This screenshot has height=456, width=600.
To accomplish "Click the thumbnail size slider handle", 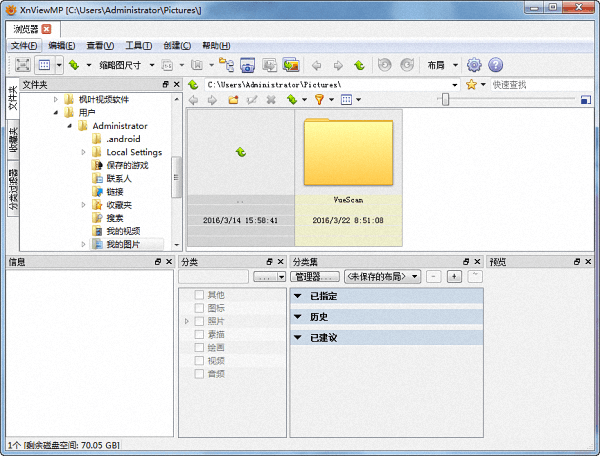I will coord(444,99).
